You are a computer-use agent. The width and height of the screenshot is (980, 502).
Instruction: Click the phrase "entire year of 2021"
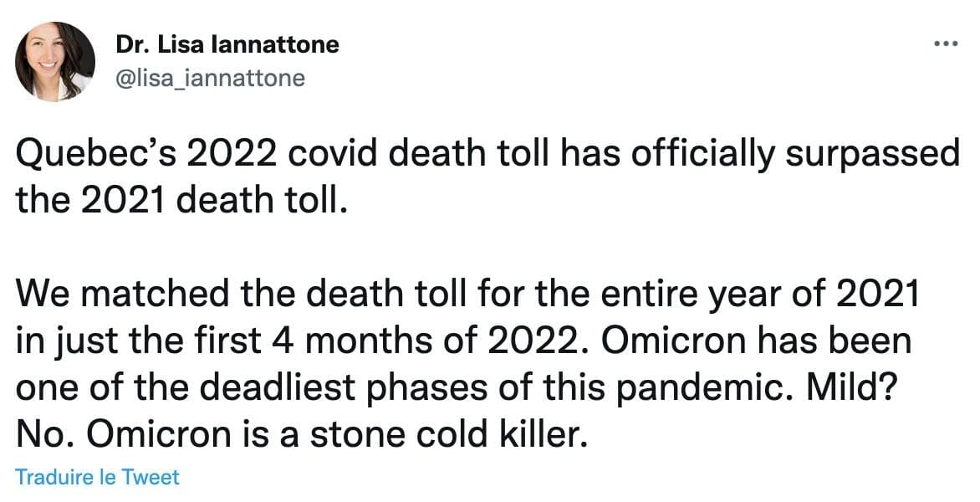(776, 295)
